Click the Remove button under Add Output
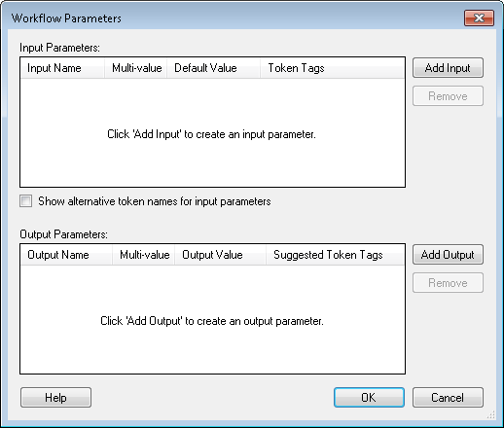Viewport: 504px width, 428px height. tap(448, 283)
